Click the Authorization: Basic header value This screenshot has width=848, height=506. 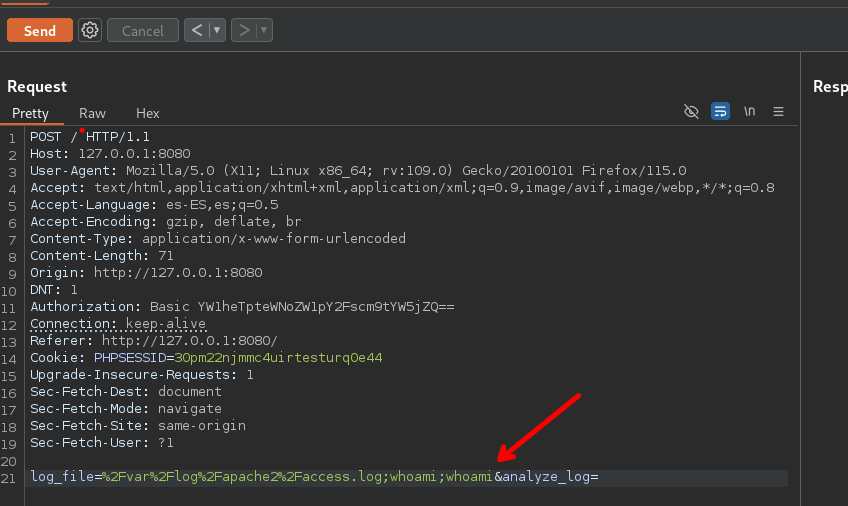pyautogui.click(x=326, y=307)
